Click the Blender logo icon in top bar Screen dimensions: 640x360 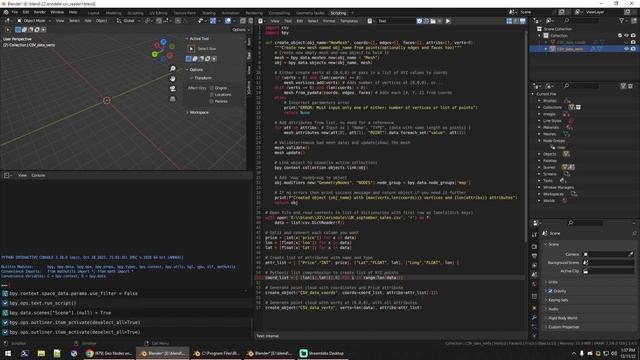(6, 12)
